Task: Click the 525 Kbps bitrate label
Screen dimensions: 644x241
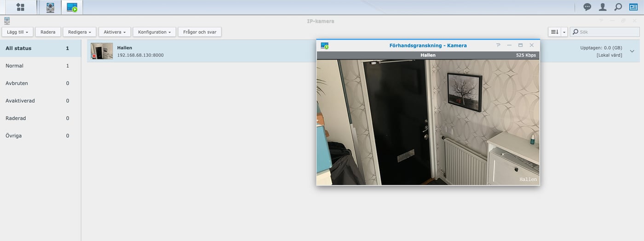Action: pyautogui.click(x=526, y=55)
